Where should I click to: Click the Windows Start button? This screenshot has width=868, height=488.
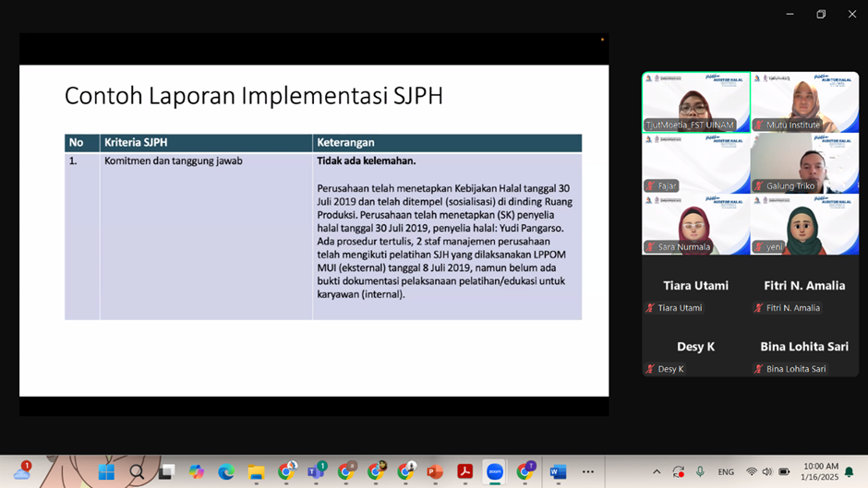point(107,471)
